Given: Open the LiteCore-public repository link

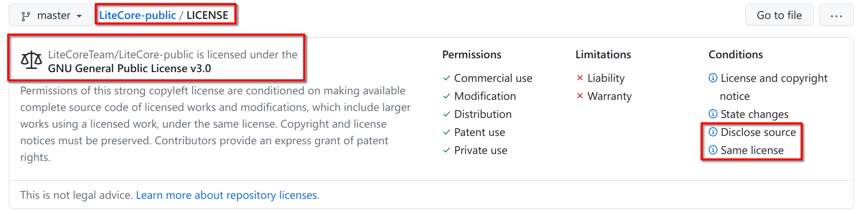Looking at the screenshot, I should tap(137, 15).
